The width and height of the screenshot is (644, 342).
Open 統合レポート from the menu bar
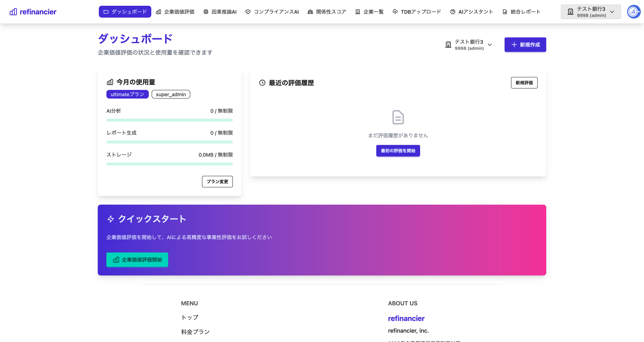(521, 12)
